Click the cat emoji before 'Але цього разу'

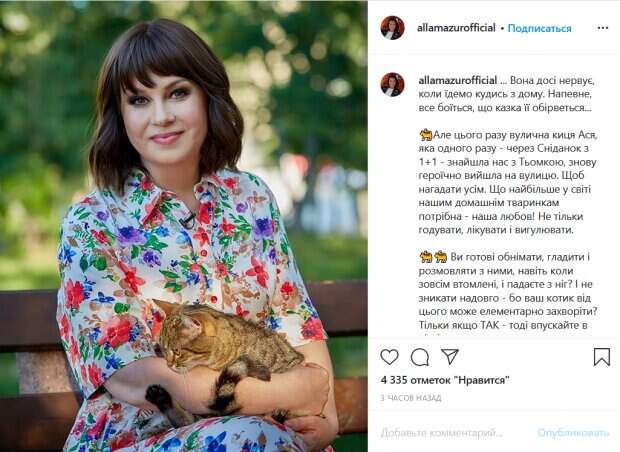click(426, 135)
